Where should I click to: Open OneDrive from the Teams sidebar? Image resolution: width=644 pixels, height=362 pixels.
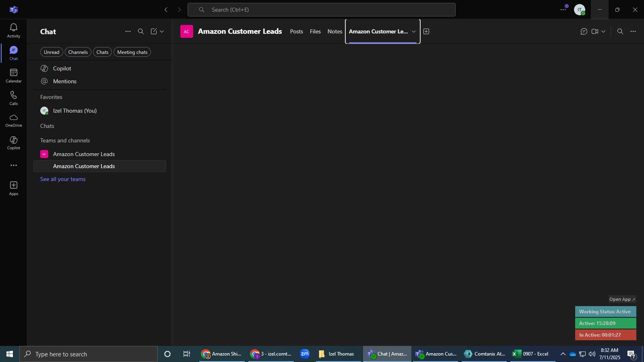click(x=14, y=120)
